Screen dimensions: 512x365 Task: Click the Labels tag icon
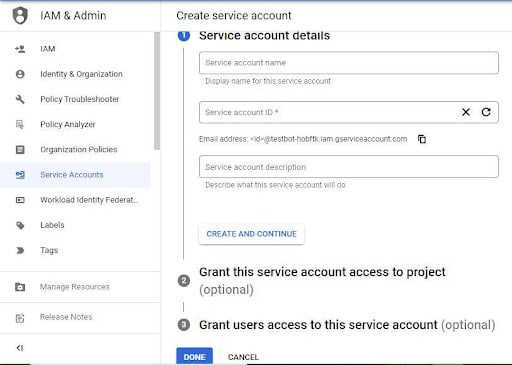(20, 225)
